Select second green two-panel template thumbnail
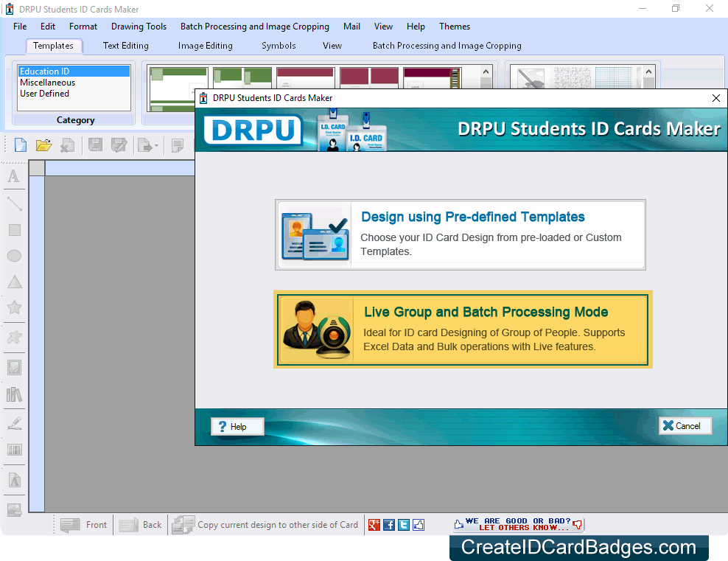The width and height of the screenshot is (728, 561). (242, 78)
